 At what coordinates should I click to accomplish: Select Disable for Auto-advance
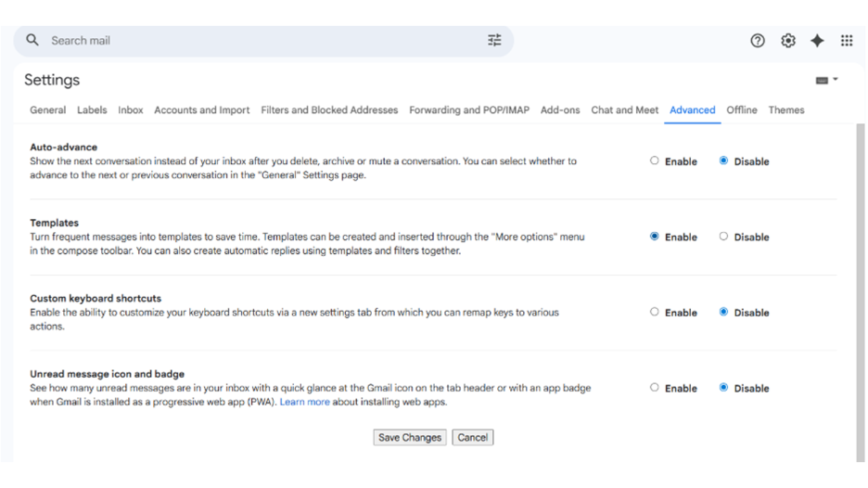point(723,161)
